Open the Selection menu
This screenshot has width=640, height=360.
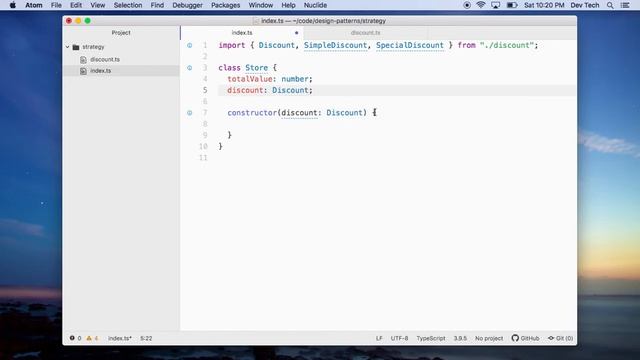128,5
